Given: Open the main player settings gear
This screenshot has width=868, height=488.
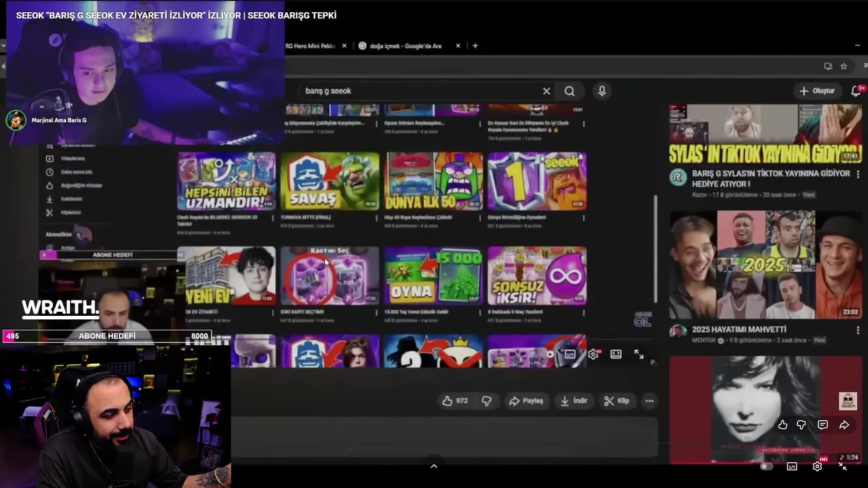Looking at the screenshot, I should pyautogui.click(x=817, y=466).
